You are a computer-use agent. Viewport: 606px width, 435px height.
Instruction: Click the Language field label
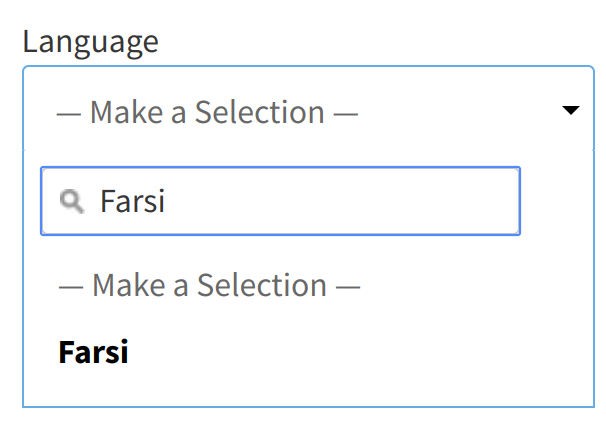(x=91, y=42)
